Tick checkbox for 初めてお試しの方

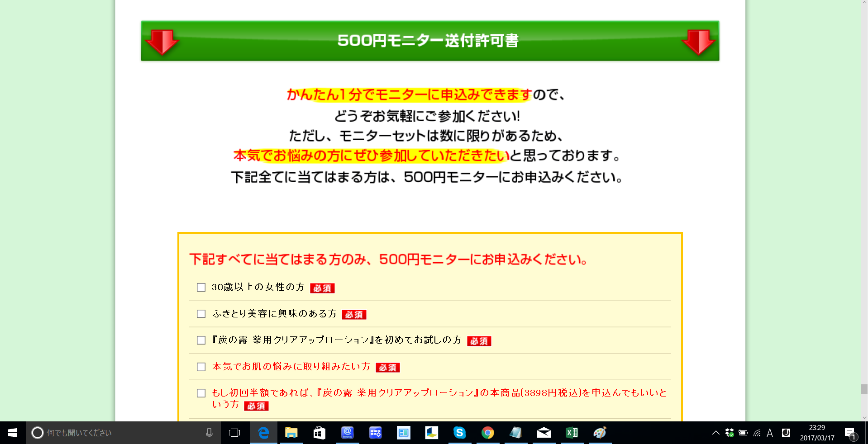(x=201, y=340)
